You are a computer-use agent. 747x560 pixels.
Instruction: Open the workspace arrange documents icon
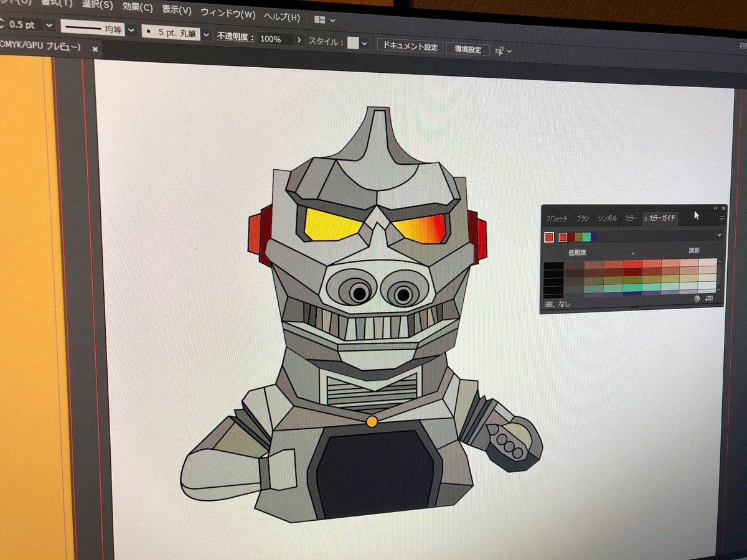tap(324, 19)
